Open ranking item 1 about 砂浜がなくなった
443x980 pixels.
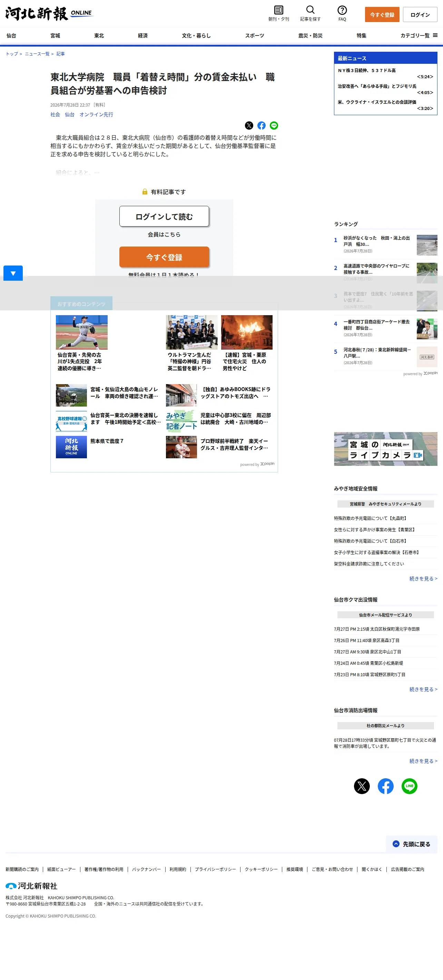[377, 241]
